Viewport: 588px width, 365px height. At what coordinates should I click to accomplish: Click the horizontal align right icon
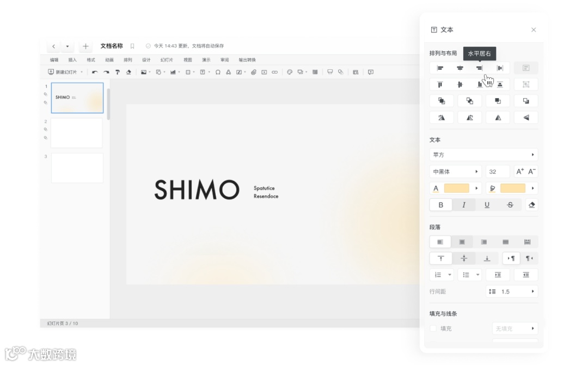(x=480, y=68)
